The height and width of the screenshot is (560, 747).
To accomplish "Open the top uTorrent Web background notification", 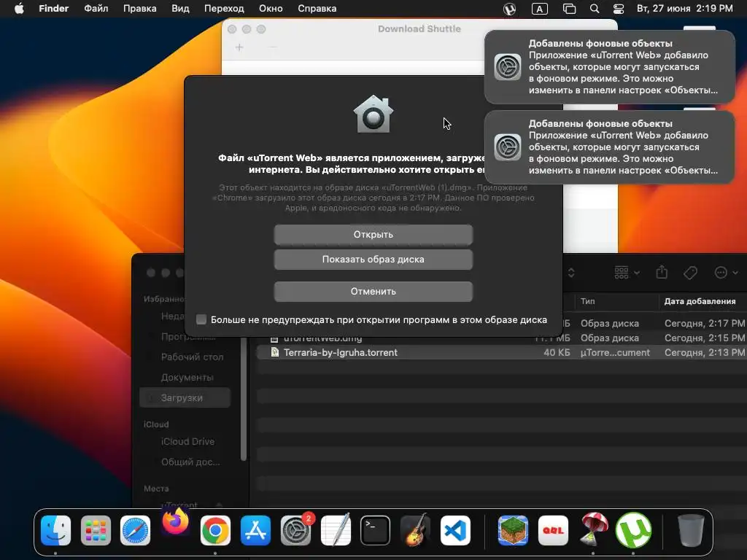I will (x=609, y=66).
